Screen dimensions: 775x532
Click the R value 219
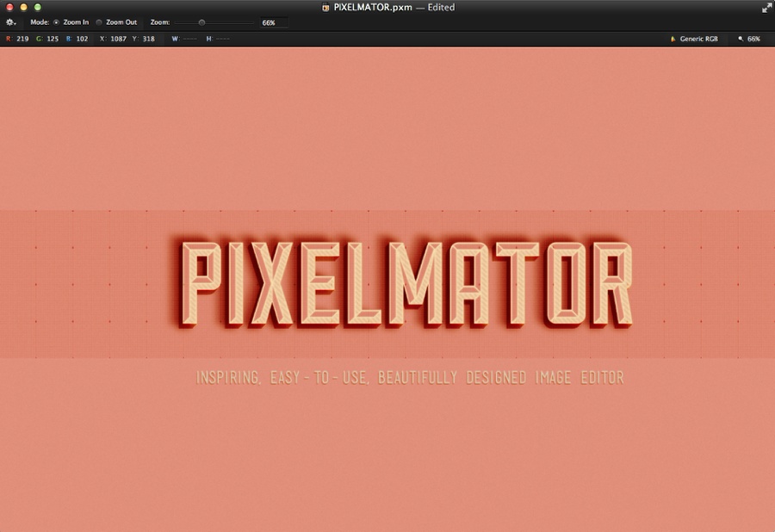coord(22,39)
